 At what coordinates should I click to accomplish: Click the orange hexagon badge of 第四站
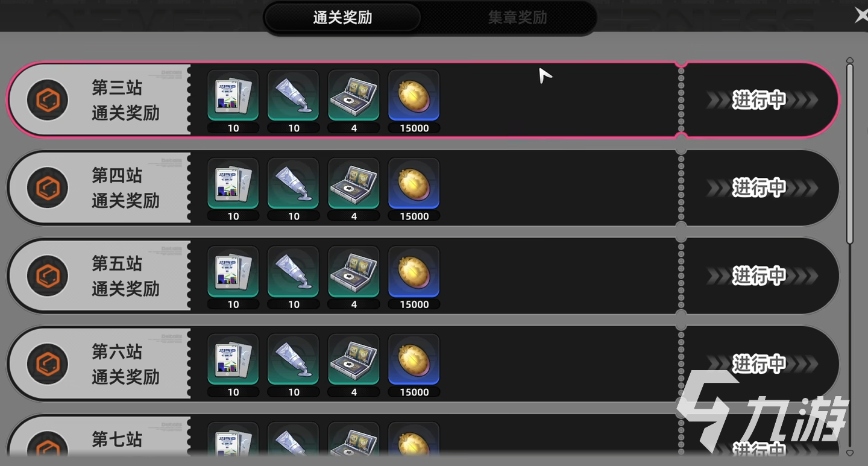coord(47,188)
